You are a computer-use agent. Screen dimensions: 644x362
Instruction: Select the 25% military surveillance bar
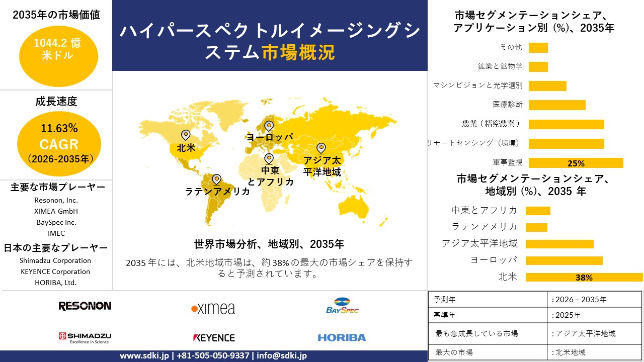point(576,163)
